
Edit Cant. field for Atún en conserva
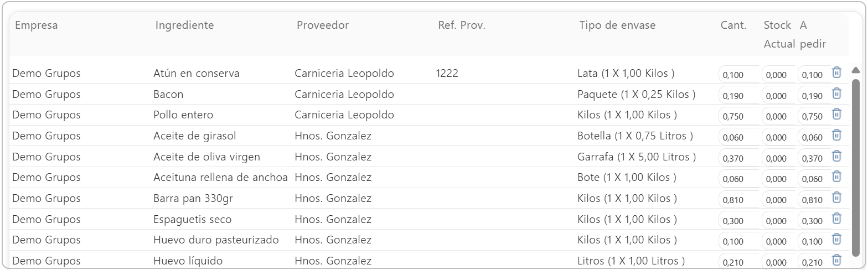coord(739,75)
